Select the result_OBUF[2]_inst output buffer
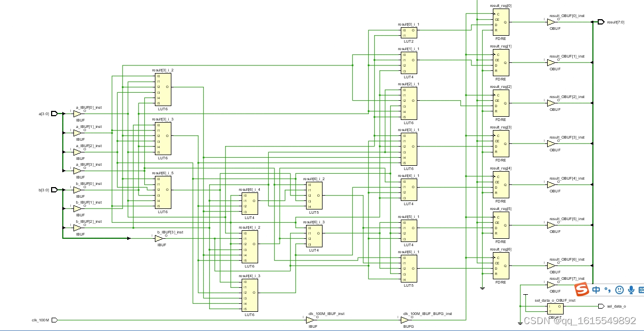This screenshot has width=644, height=331. click(x=551, y=103)
